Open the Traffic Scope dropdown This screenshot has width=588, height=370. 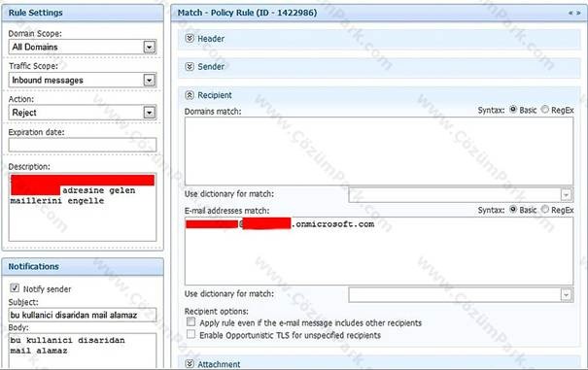coord(150,80)
